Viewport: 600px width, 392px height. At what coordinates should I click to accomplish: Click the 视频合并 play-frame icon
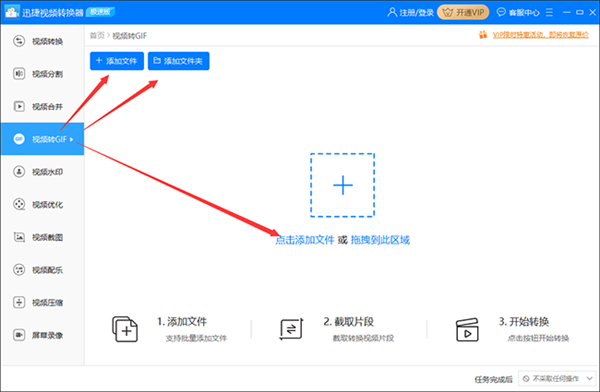(x=19, y=106)
